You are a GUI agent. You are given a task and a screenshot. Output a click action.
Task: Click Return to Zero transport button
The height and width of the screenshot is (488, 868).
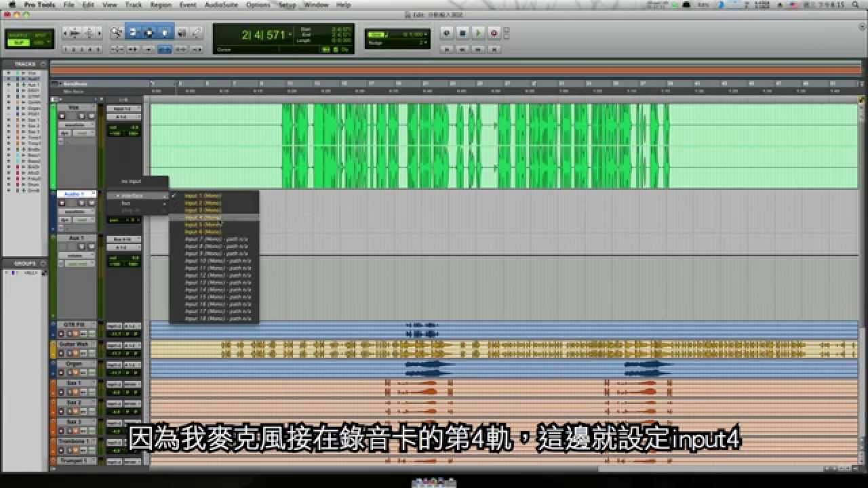[447, 49]
